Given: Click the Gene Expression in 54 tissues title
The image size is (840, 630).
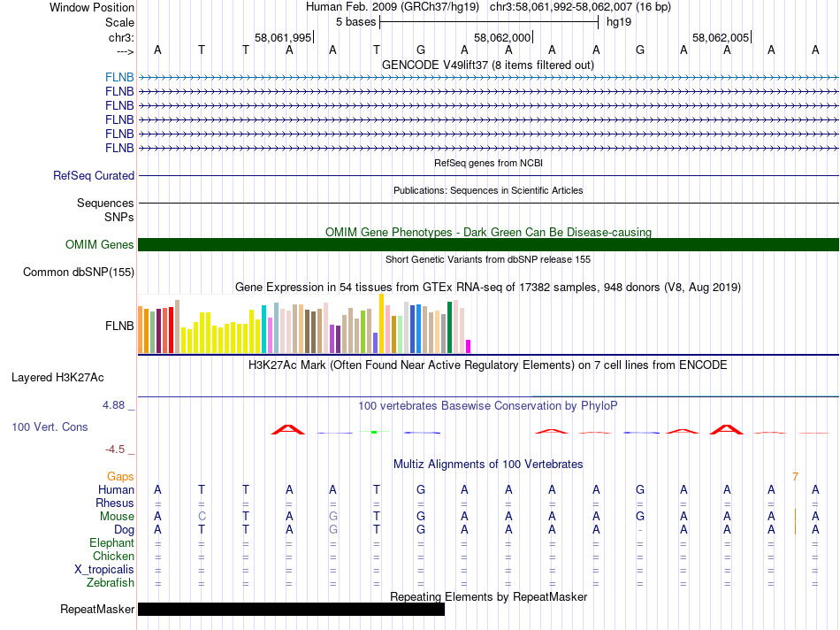Looking at the screenshot, I should (488, 287).
